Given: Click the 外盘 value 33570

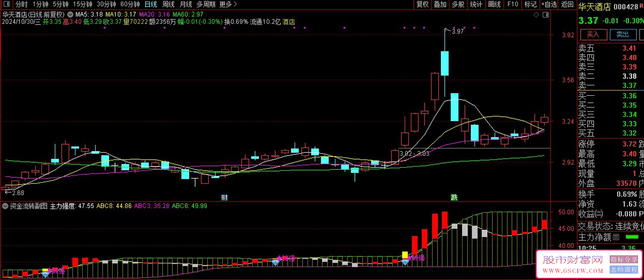Looking at the screenshot, I should pos(625,183).
